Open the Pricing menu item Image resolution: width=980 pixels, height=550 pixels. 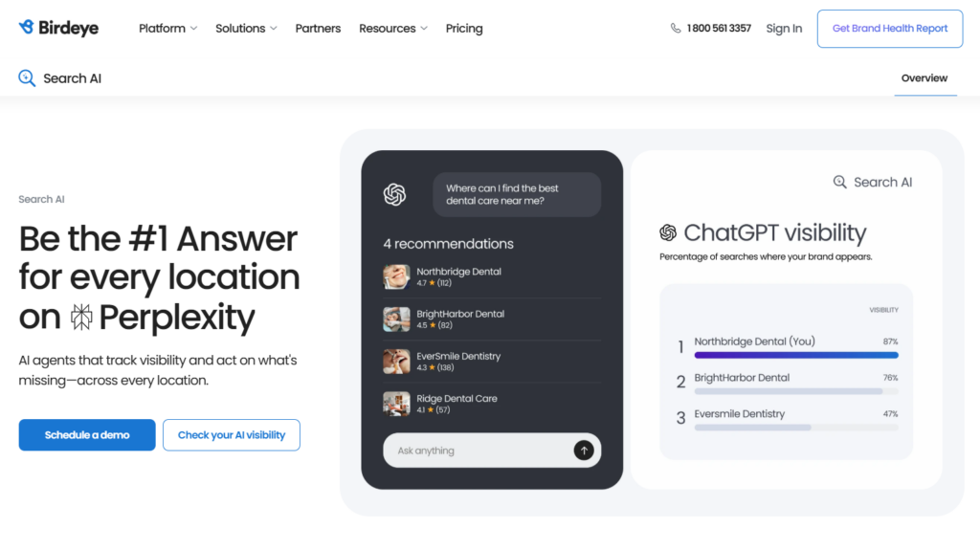464,29
